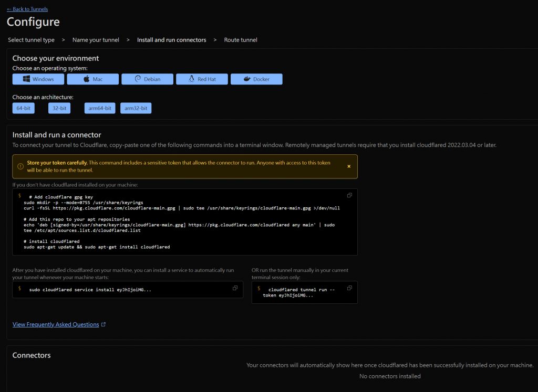The height and width of the screenshot is (392, 538).
Task: Click Choose your environment heading
Action: (56, 58)
